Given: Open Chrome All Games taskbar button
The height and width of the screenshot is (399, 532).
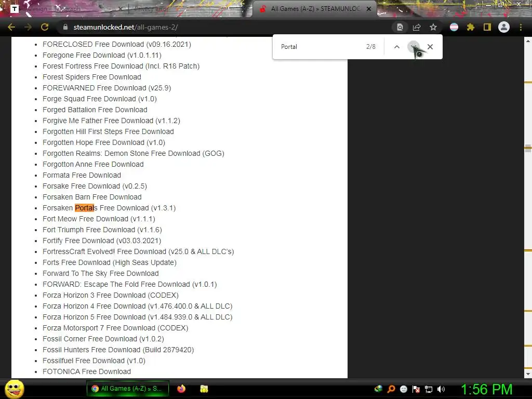Looking at the screenshot, I should [128, 389].
